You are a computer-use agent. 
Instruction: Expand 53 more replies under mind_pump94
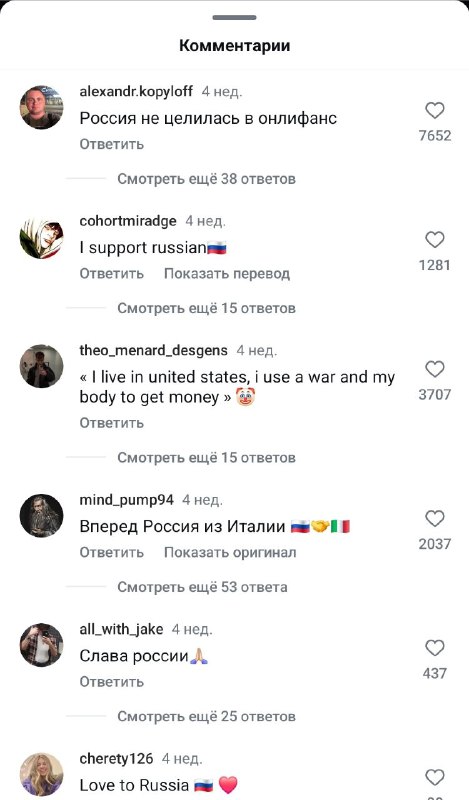coord(202,587)
